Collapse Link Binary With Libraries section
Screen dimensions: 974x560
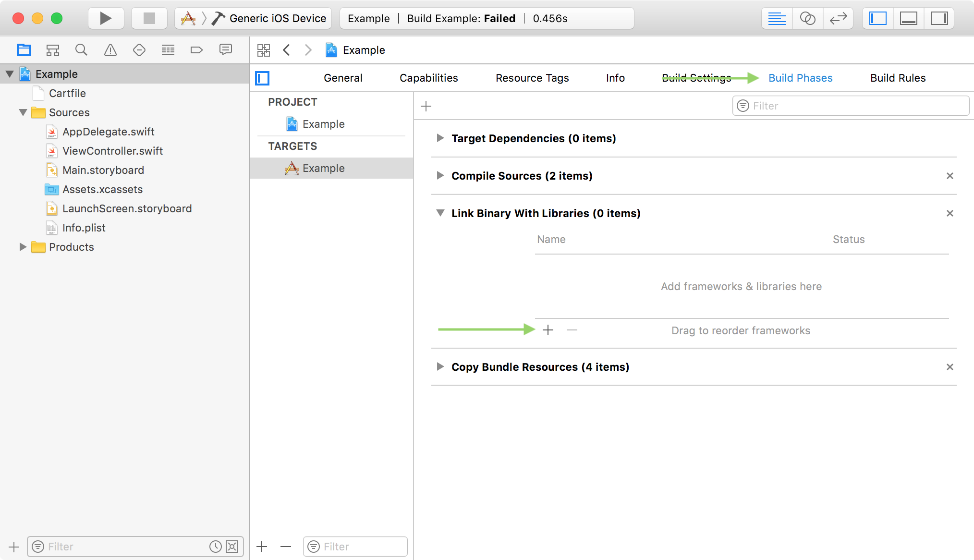point(440,213)
